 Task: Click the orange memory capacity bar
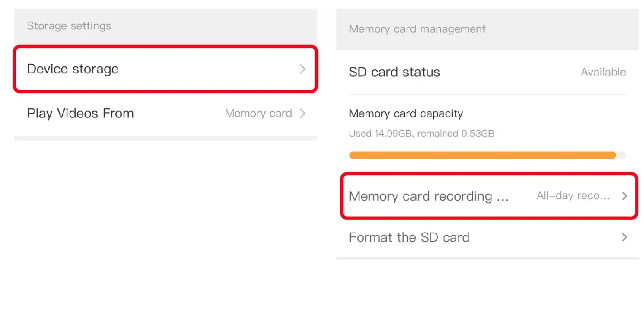[482, 155]
